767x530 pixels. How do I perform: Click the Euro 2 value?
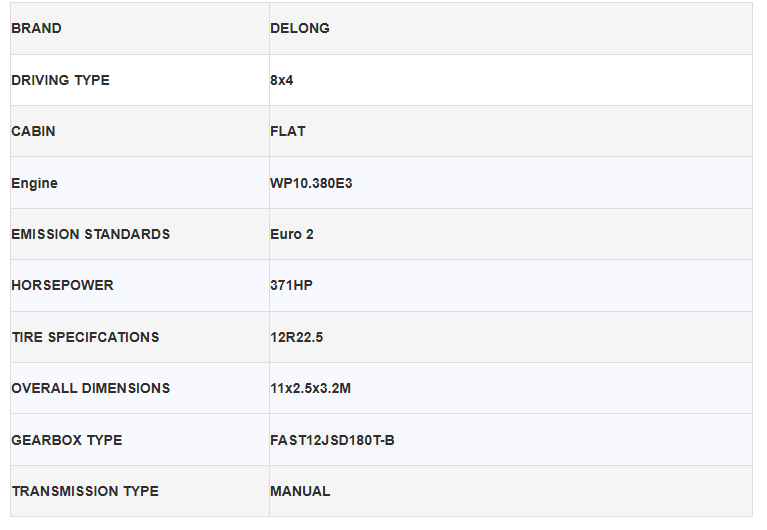[292, 234]
